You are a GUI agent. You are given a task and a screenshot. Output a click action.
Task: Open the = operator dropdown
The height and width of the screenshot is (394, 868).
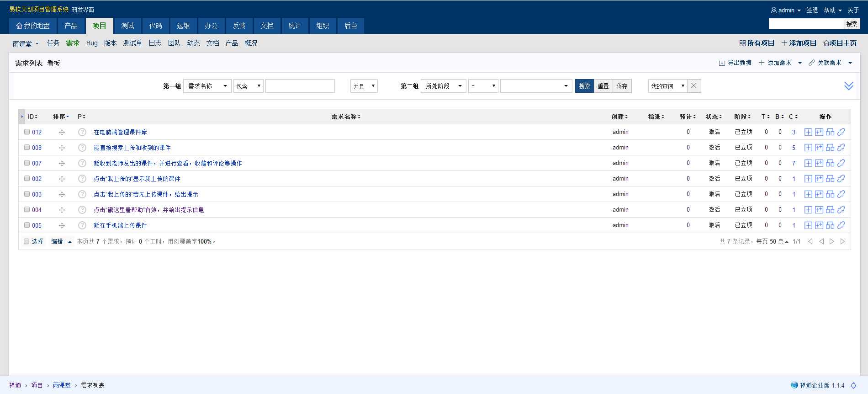483,86
